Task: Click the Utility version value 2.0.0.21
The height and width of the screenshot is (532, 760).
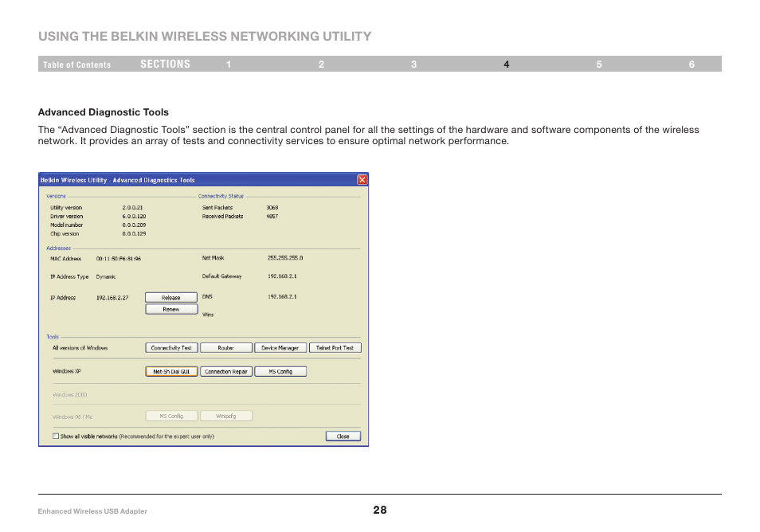Action: pos(132,207)
